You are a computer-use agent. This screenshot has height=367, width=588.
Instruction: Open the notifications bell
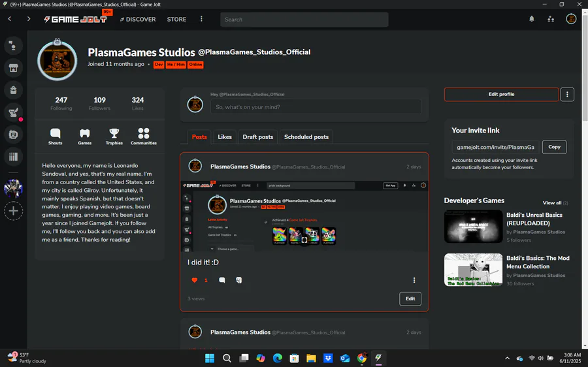[531, 19]
